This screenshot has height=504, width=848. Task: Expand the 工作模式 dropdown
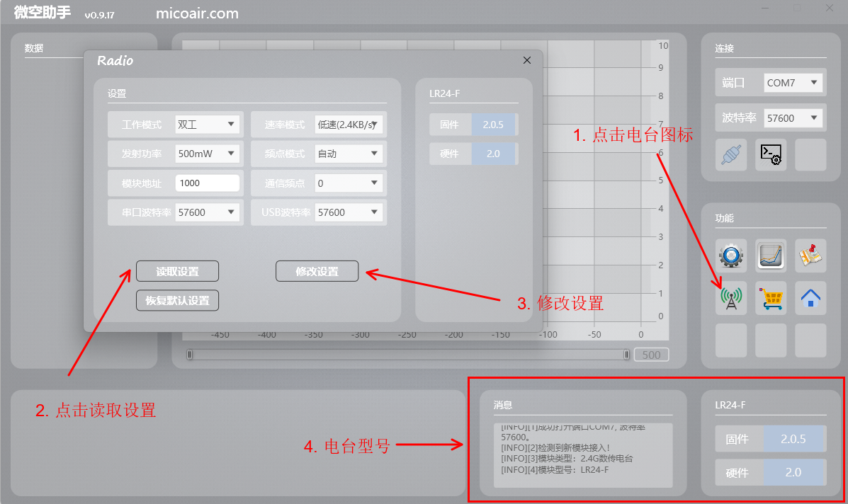click(207, 125)
